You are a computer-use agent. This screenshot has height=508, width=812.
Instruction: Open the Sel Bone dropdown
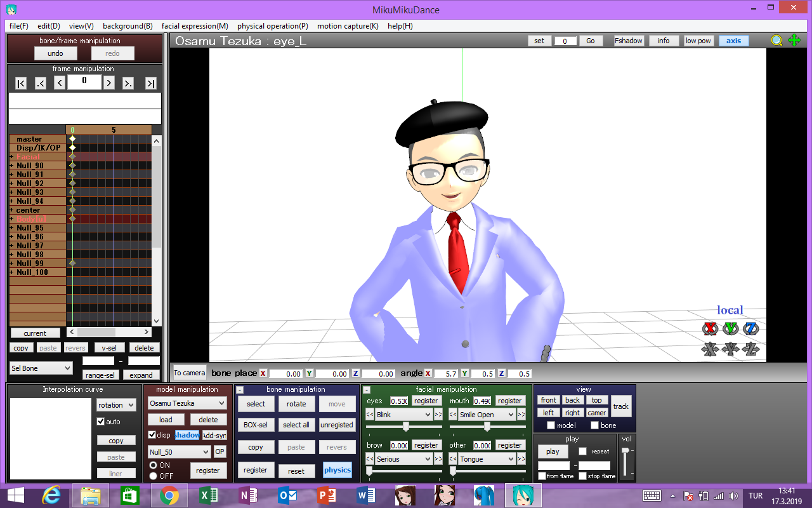[41, 368]
